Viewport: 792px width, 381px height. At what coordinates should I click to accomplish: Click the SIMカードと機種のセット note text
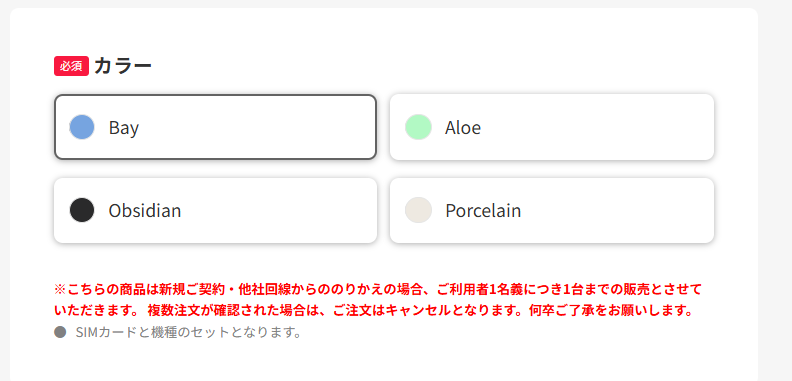coord(188,332)
